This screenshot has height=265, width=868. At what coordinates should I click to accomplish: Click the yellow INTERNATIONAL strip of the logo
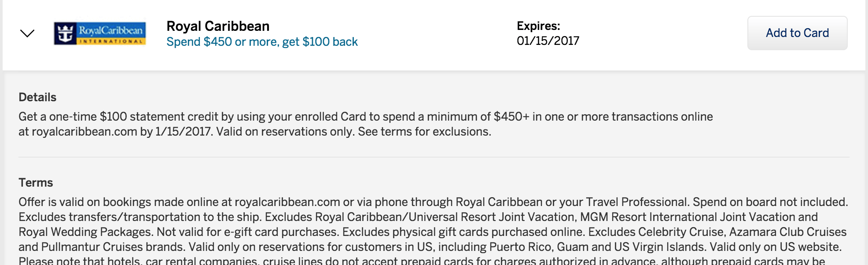click(x=111, y=41)
